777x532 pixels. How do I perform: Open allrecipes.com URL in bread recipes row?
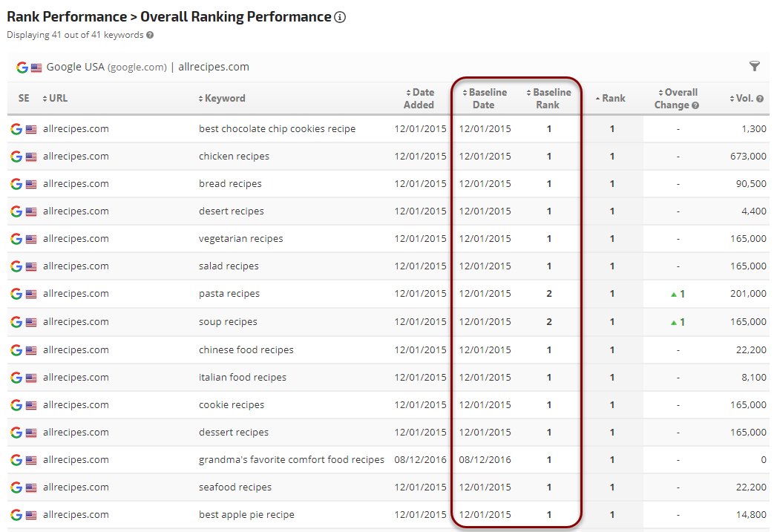coord(76,184)
